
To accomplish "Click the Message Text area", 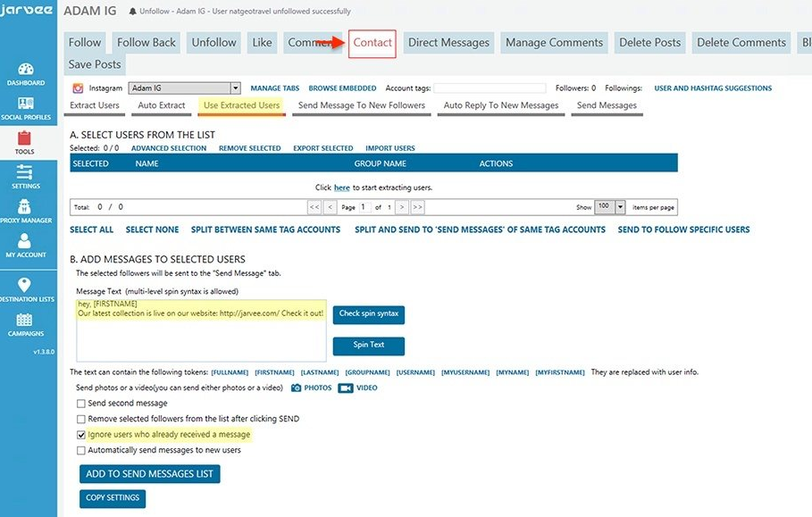I will 201,330.
